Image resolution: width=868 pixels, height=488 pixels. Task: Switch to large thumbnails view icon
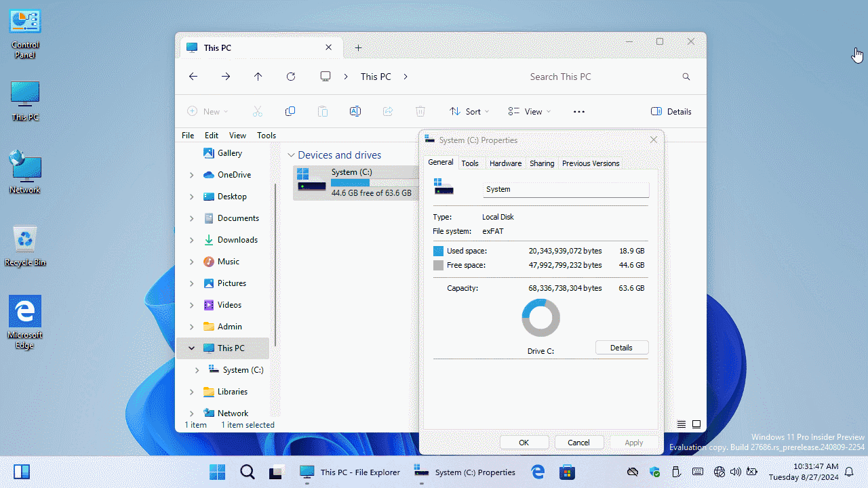696,424
